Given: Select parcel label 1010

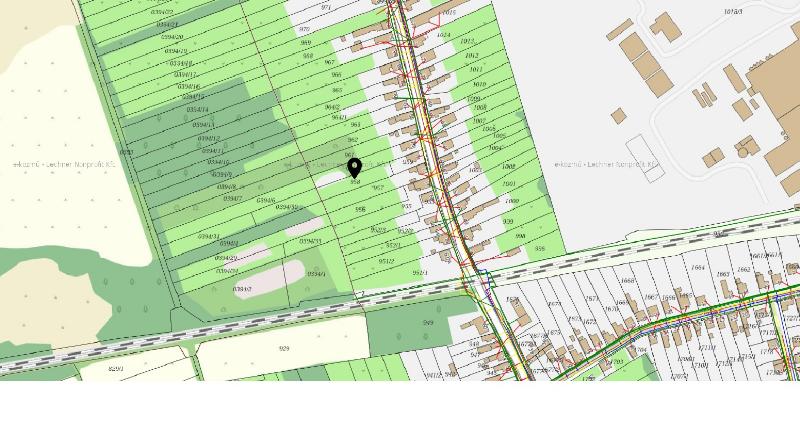Looking at the screenshot, I should [479, 84].
